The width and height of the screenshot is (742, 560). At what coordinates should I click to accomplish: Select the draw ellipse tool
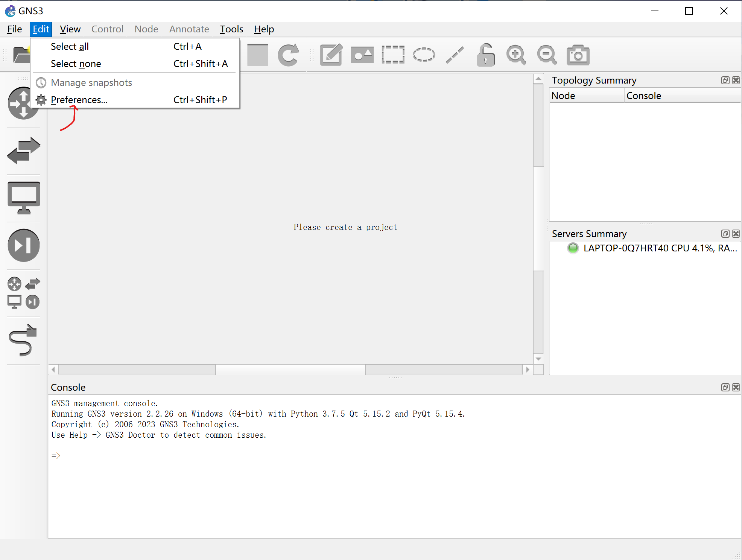pos(424,55)
